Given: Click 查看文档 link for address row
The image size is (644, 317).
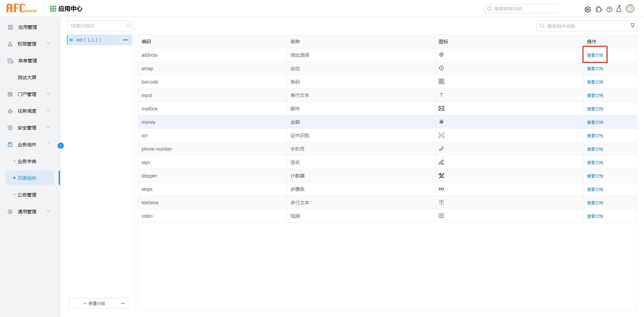Looking at the screenshot, I should point(595,55).
